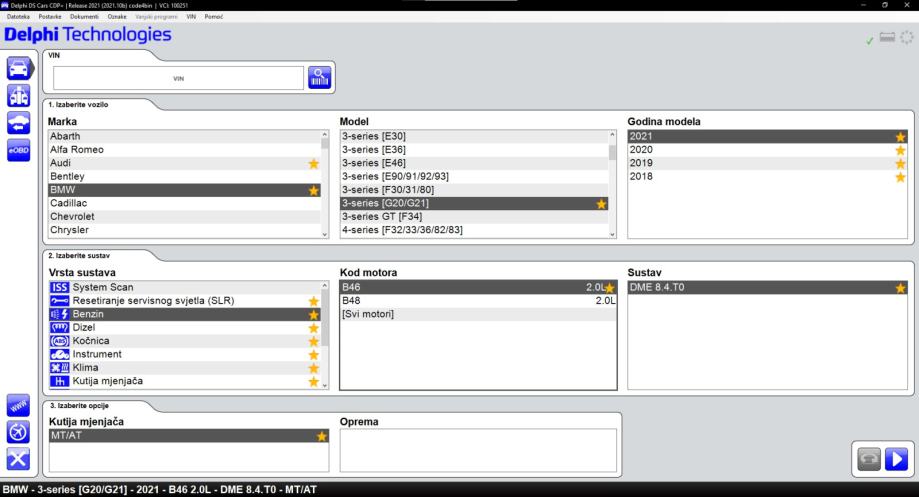Open the Oznake menu
Image resolution: width=919 pixels, height=497 pixels.
pos(117,16)
